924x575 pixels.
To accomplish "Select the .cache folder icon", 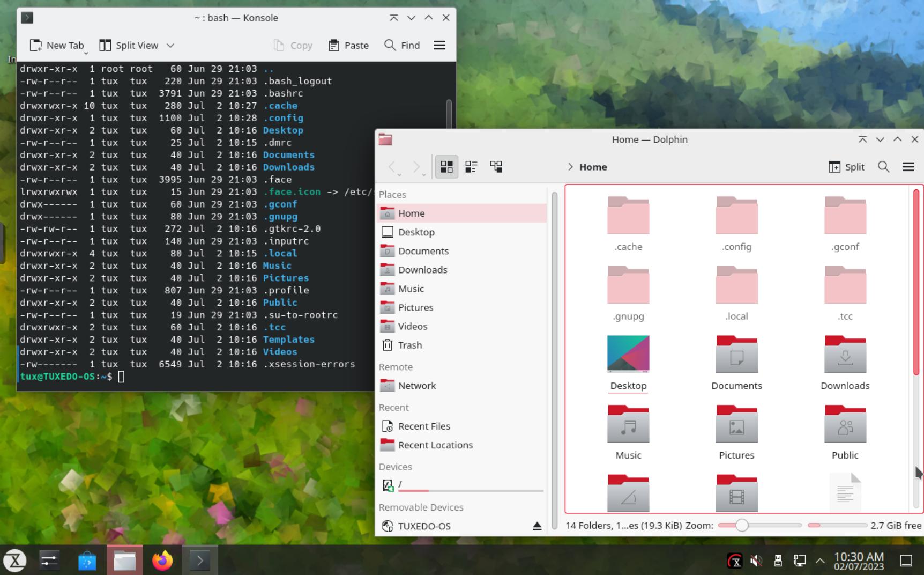I will click(x=628, y=216).
